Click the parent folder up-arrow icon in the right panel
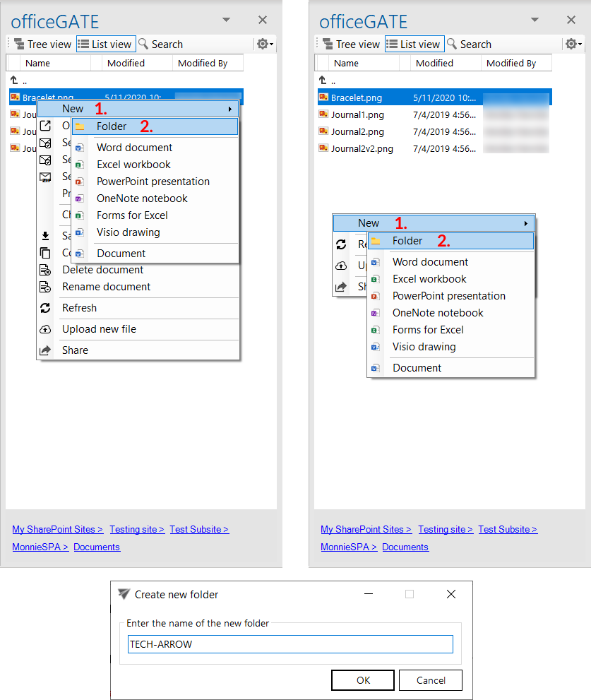 [323, 81]
